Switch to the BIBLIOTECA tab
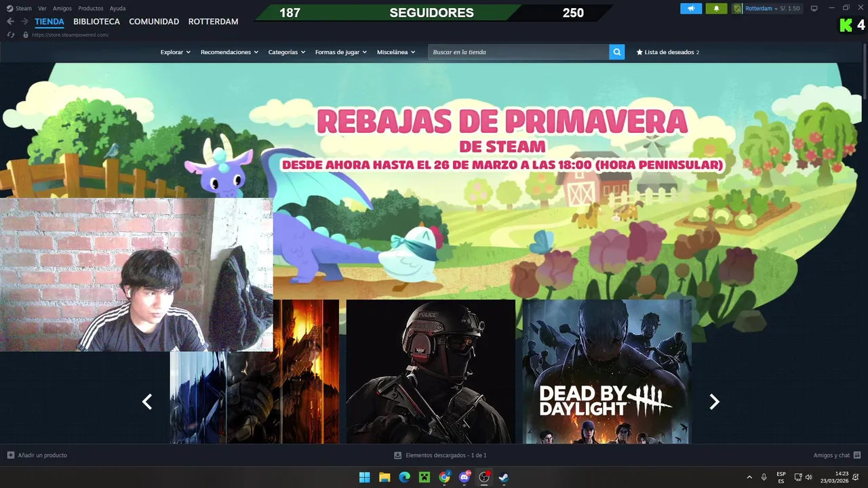Viewport: 868px width, 488px height. click(x=96, y=22)
